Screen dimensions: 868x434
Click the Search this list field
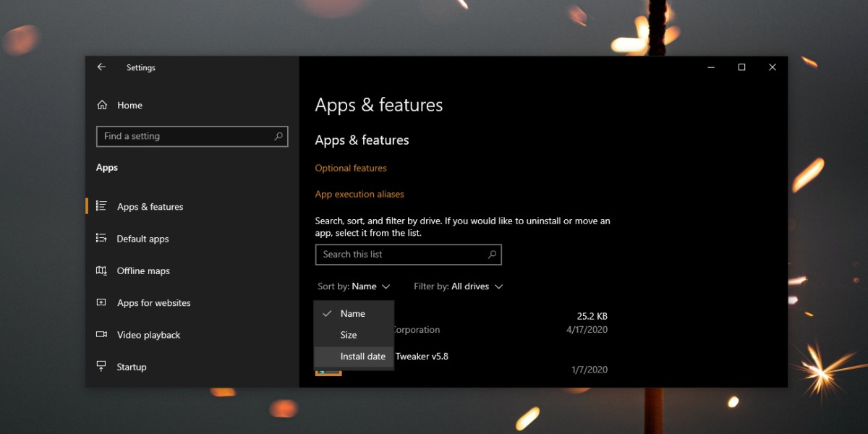tap(408, 255)
